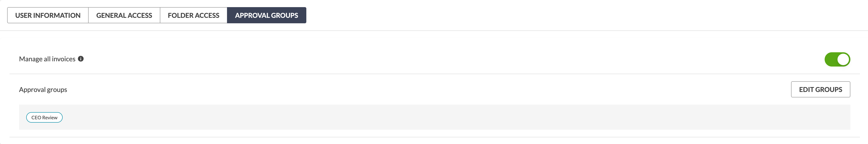Show permissions under GENERAL ACCESS
The image size is (868, 144).
124,15
